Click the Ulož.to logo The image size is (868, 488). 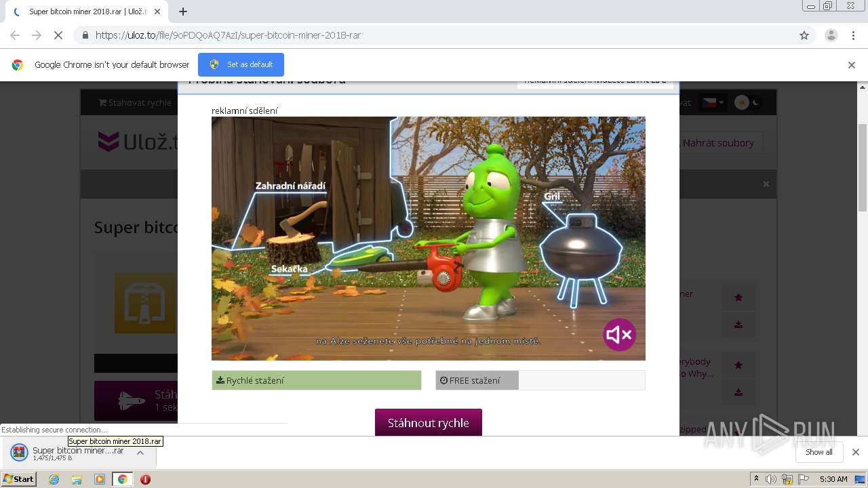pyautogui.click(x=139, y=142)
